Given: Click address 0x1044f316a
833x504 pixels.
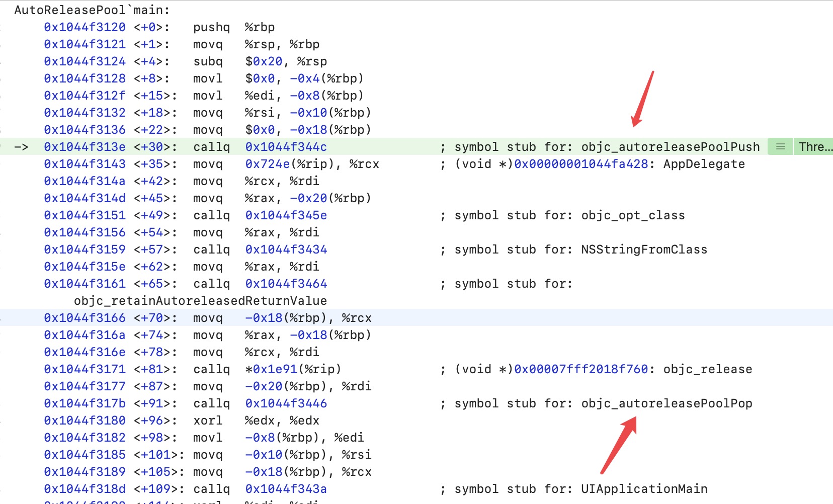Looking at the screenshot, I should point(85,335).
